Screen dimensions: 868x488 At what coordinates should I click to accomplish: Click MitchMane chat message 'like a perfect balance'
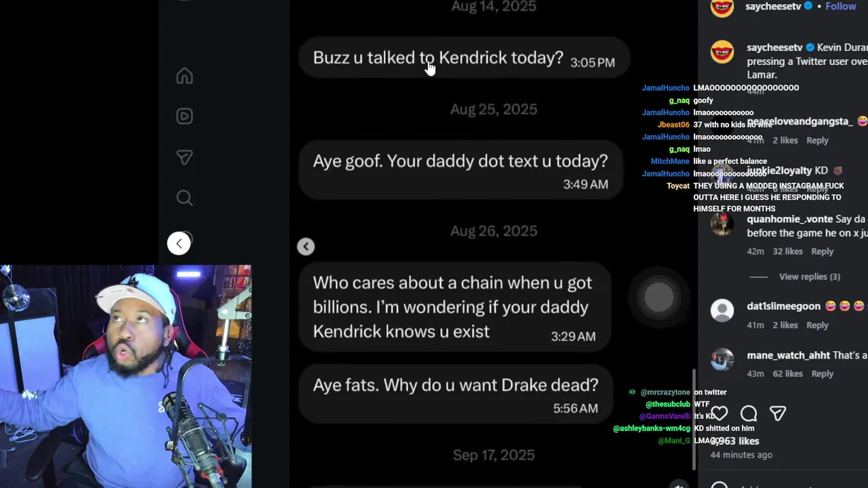pyautogui.click(x=709, y=161)
